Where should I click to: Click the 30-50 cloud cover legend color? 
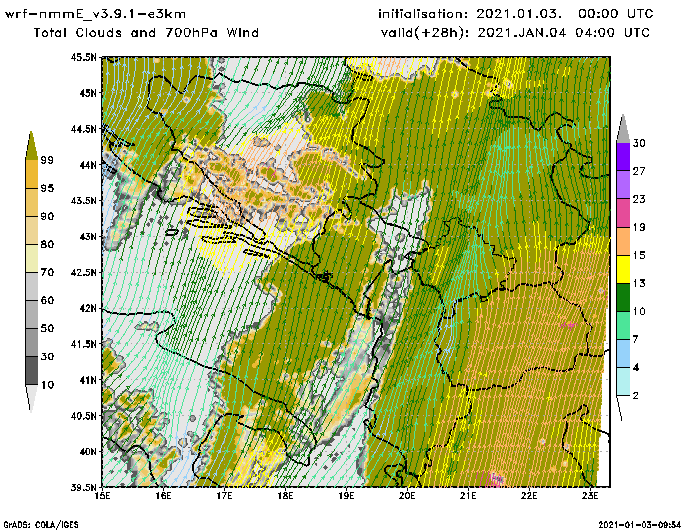[32, 342]
